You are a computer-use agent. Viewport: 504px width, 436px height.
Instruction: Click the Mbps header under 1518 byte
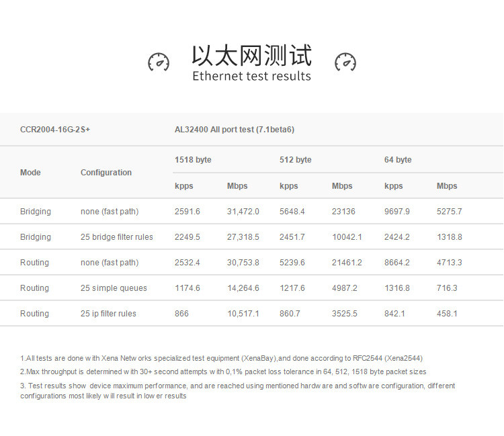(237, 186)
